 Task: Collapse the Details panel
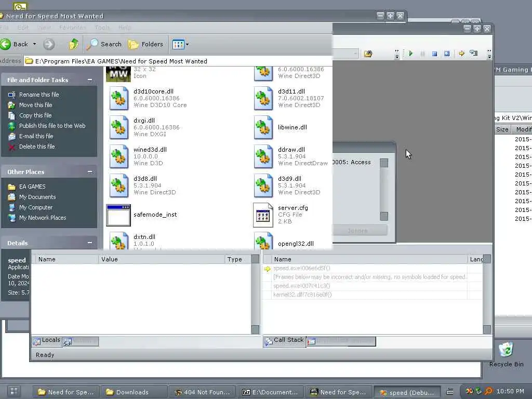click(89, 243)
